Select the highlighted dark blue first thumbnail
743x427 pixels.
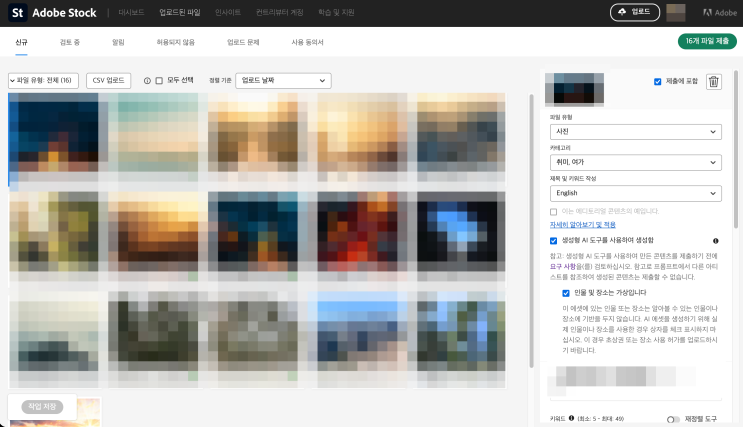54,132
